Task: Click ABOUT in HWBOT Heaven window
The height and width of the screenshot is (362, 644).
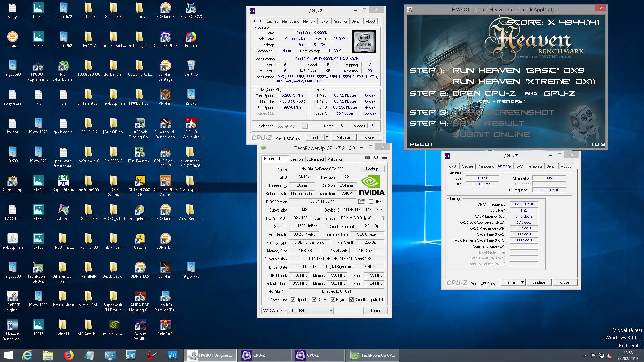Action: click(421, 144)
